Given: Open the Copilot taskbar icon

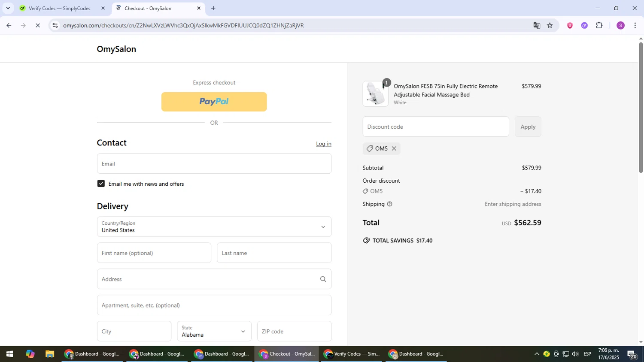Looking at the screenshot, I should point(30,354).
